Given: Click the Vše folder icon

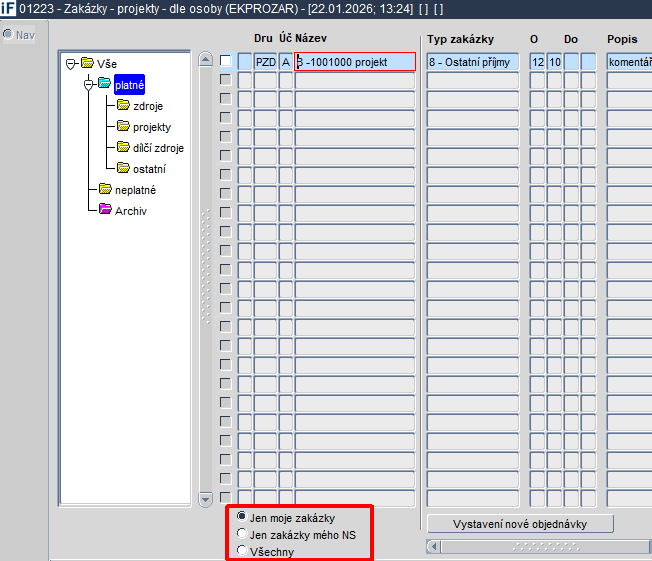Looking at the screenshot, I should (x=87, y=63).
